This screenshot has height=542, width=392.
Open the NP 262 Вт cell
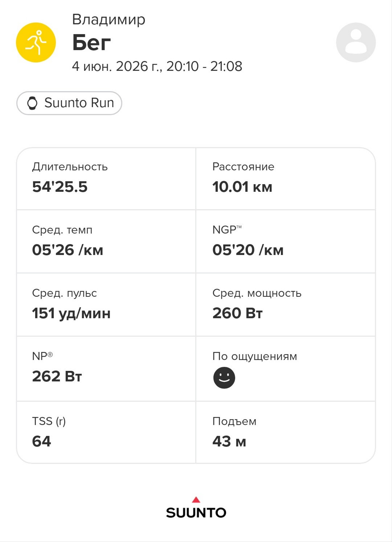point(106,369)
